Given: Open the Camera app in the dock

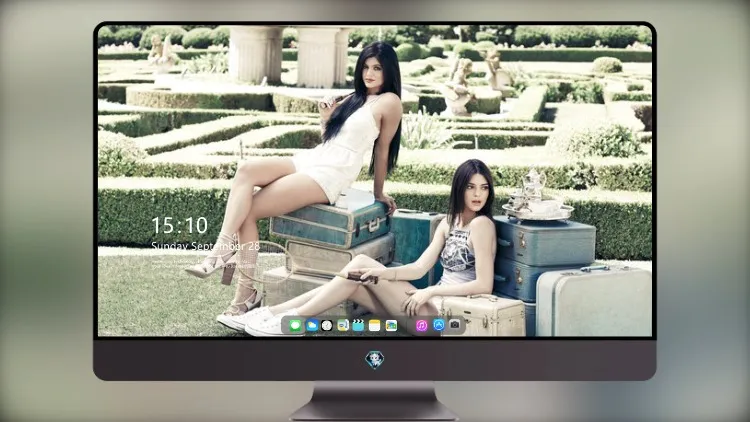Looking at the screenshot, I should pos(455,325).
